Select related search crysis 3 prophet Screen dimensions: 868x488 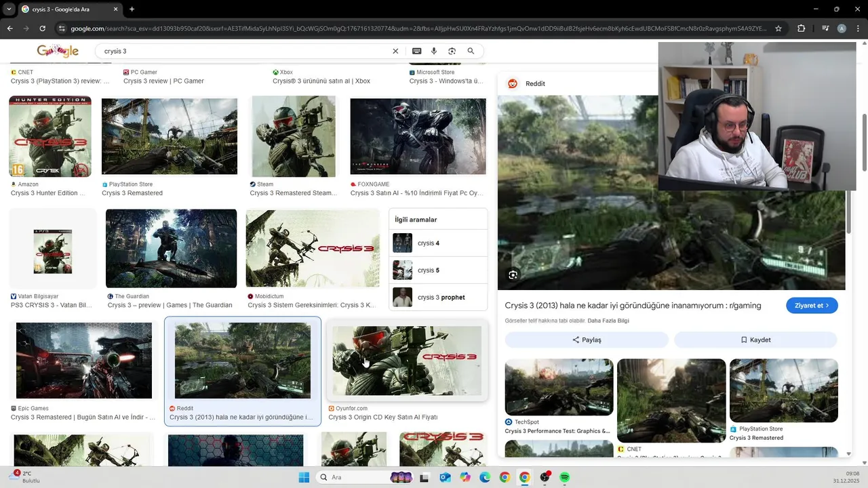[438, 298]
